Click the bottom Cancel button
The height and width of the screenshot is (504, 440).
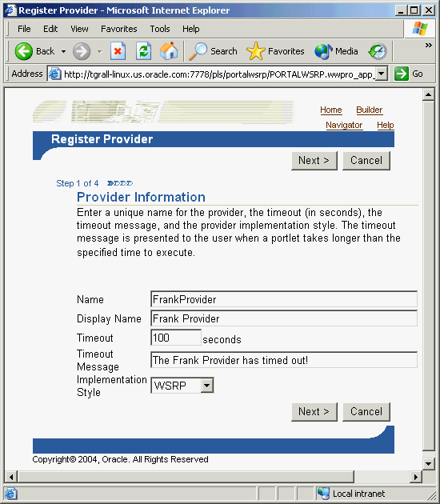tap(366, 411)
